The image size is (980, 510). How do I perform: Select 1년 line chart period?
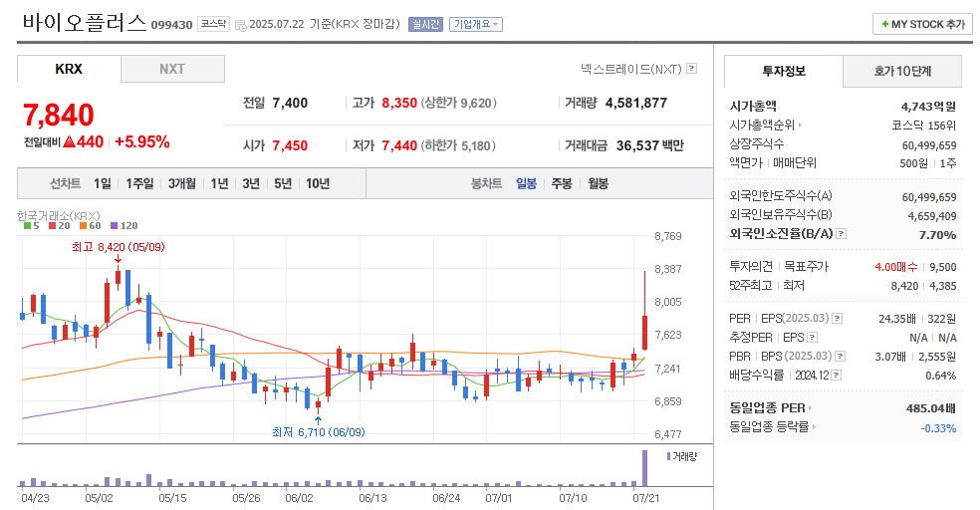tap(219, 183)
